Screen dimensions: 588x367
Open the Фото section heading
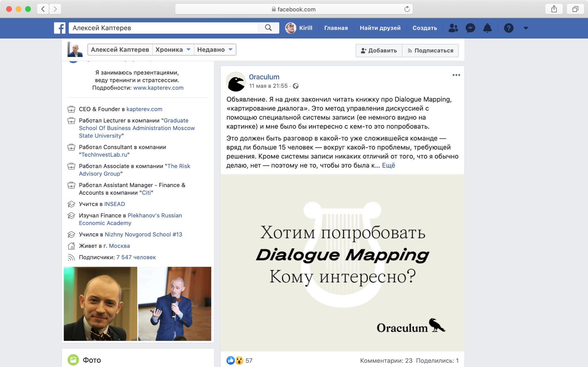(92, 360)
